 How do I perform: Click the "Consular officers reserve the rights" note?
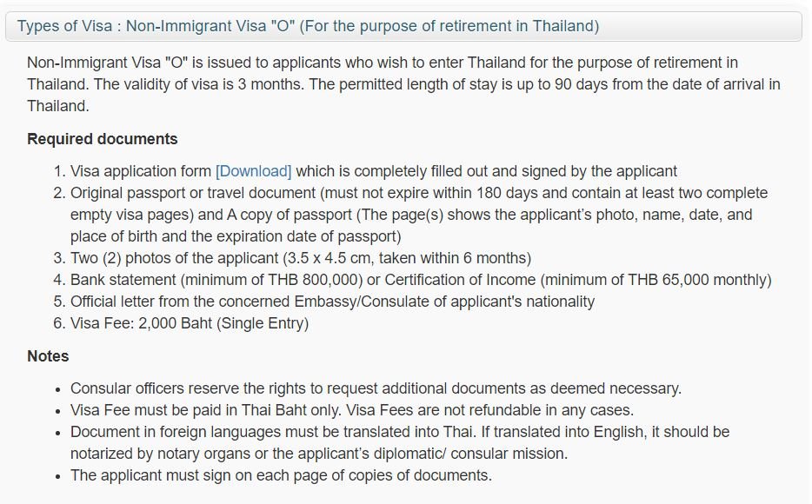[376, 388]
